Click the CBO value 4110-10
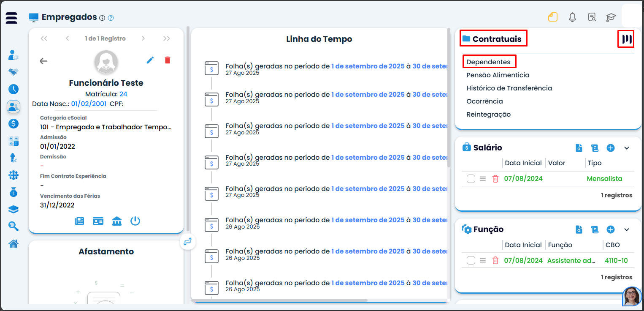Viewport: 644px width, 311px height. [616, 260]
